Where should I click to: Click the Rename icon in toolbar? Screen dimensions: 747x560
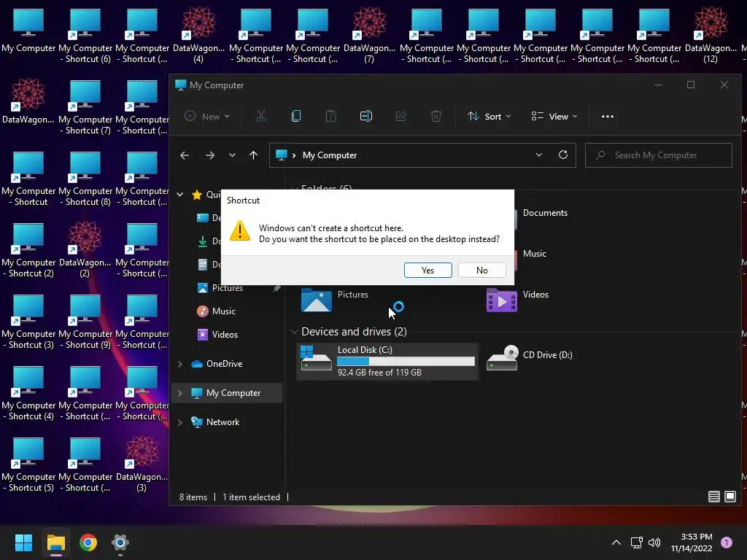(x=366, y=116)
